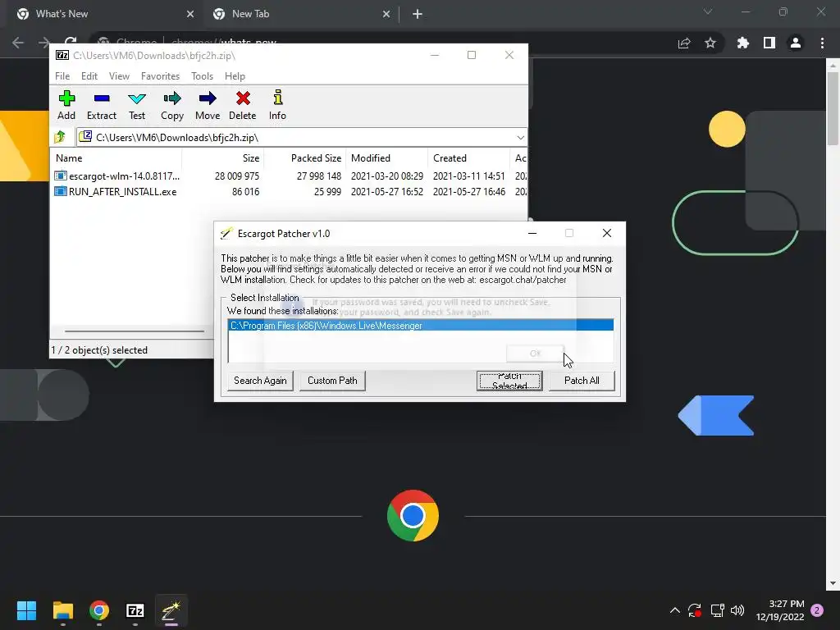840x630 pixels.
Task: Open Chrome extensions puzzle icon
Action: point(742,43)
